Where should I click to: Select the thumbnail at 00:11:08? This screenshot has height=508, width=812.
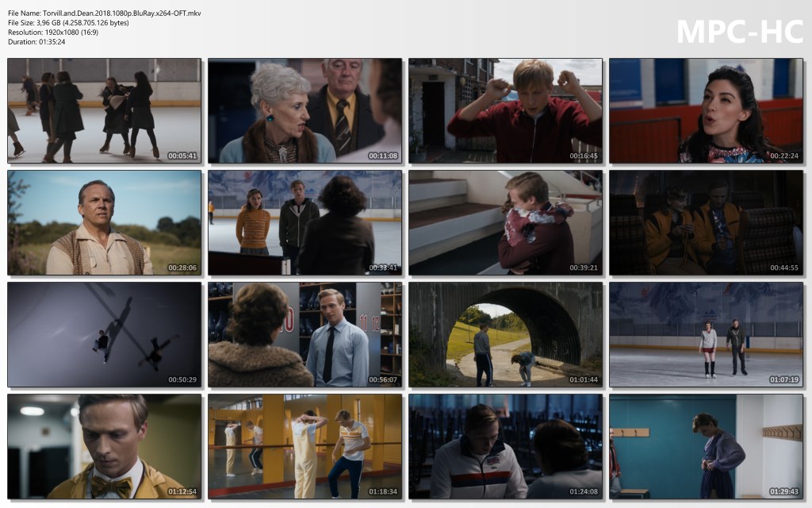point(305,110)
